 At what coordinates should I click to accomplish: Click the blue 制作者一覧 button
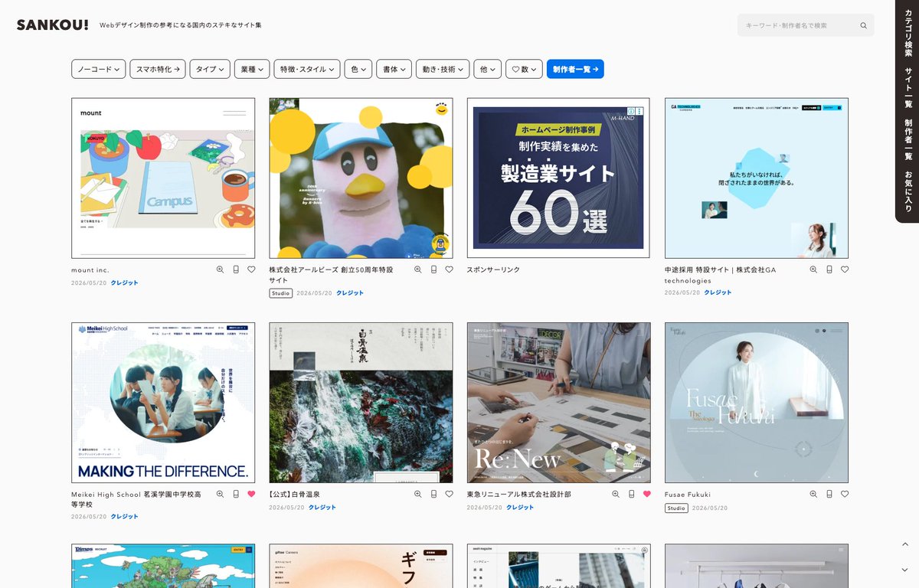tap(575, 69)
